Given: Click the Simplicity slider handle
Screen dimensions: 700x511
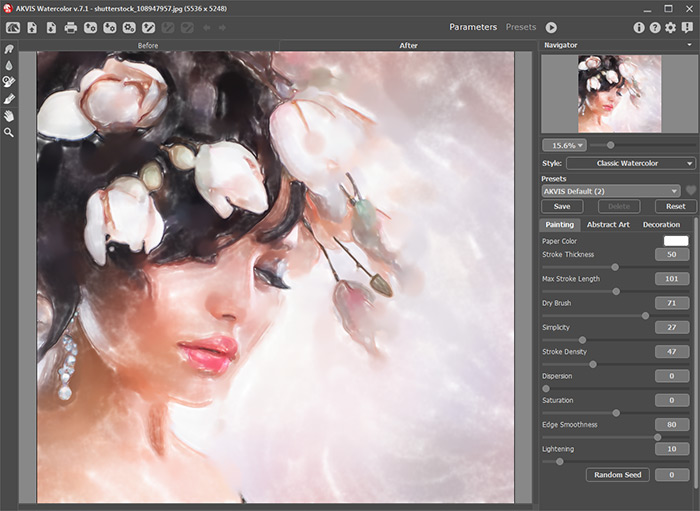Looking at the screenshot, I should tap(582, 340).
